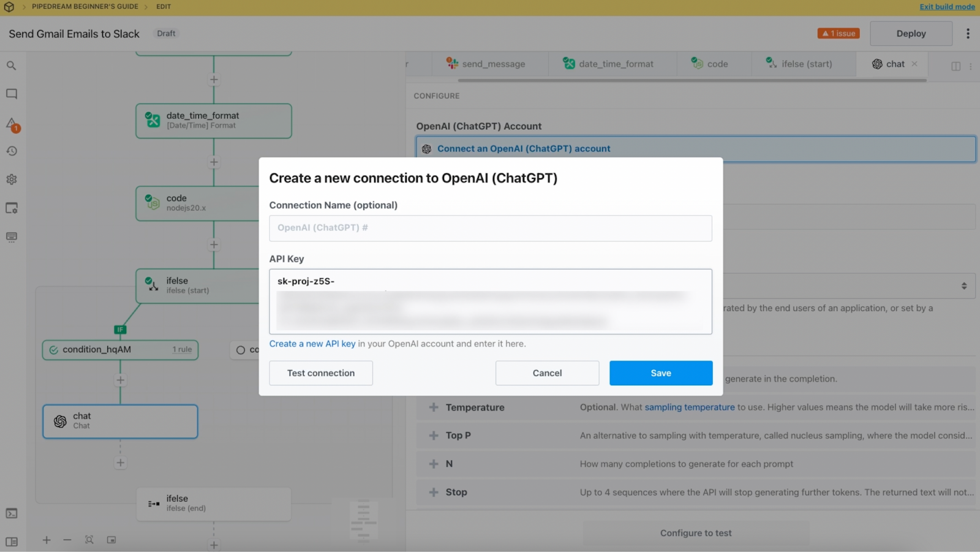Save the OpenAI connection
This screenshot has height=552, width=980.
661,373
